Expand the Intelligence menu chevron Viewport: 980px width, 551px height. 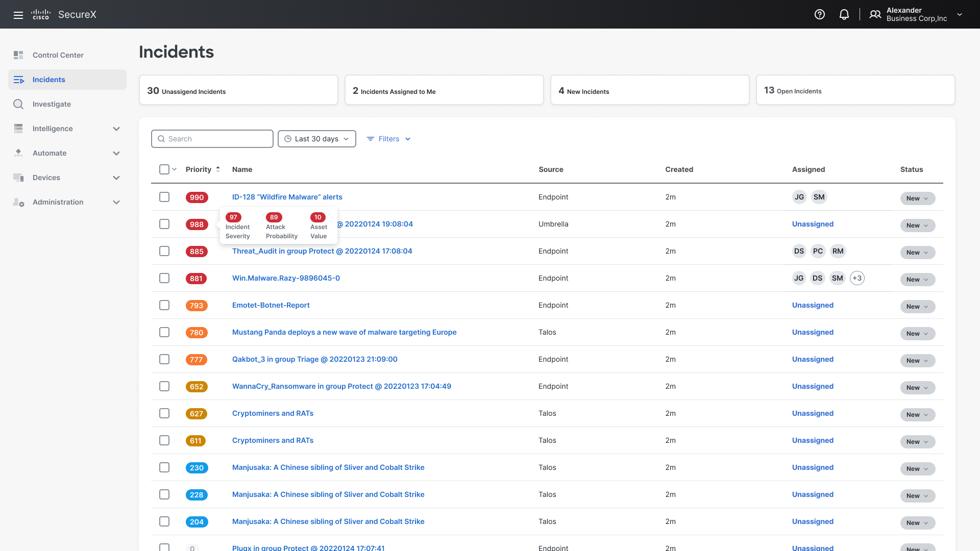116,129
